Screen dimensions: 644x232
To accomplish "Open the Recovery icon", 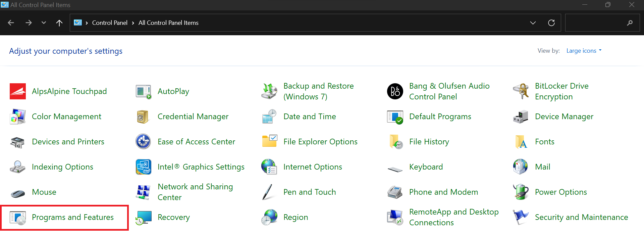I will click(144, 218).
